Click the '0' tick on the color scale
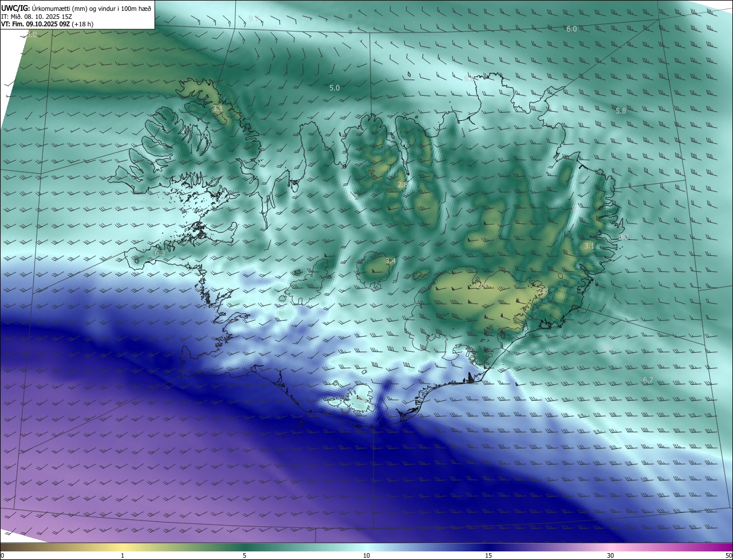 click(2, 555)
